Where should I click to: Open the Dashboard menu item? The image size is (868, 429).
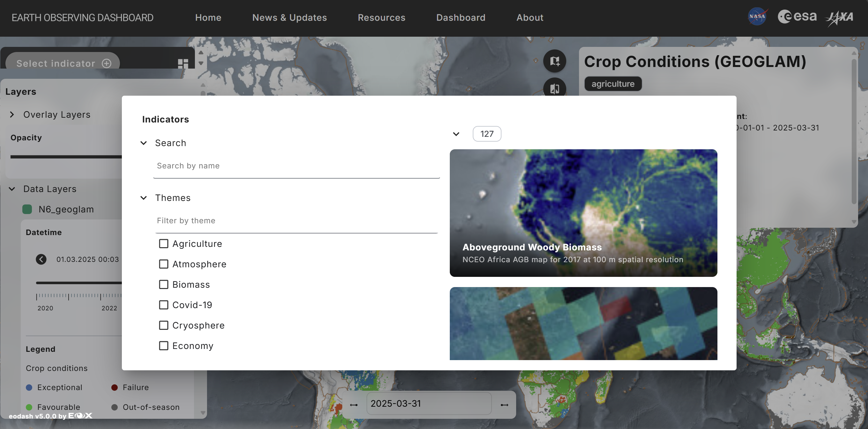[x=461, y=18]
